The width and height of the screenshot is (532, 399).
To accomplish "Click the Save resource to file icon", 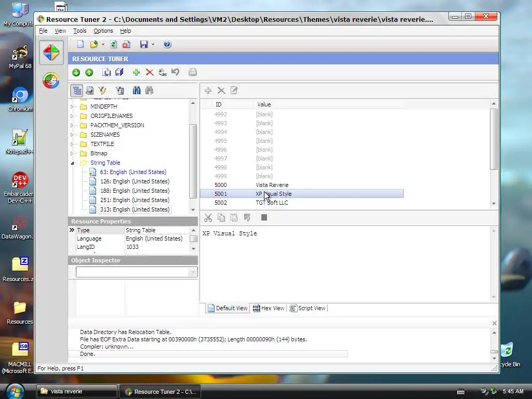I will coord(107,72).
